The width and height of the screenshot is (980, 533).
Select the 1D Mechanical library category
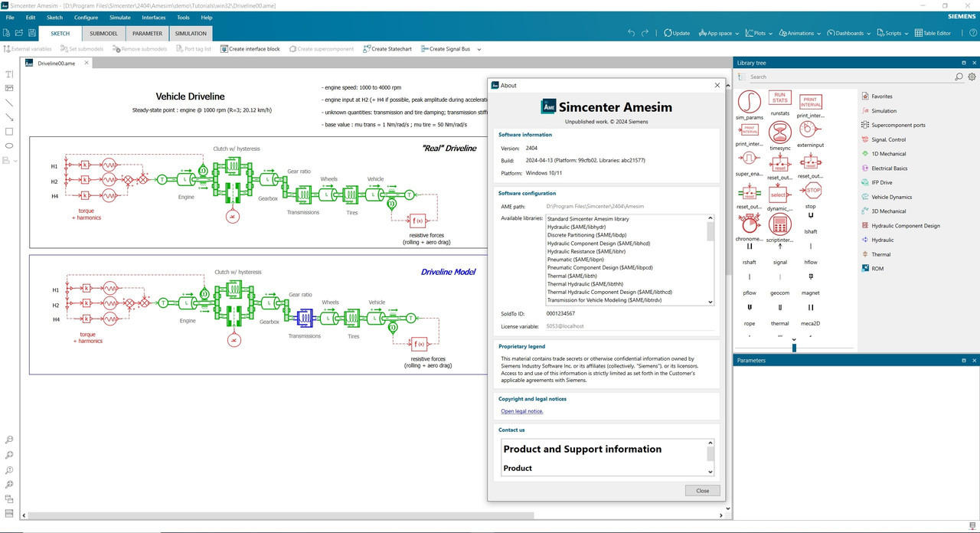pos(888,154)
